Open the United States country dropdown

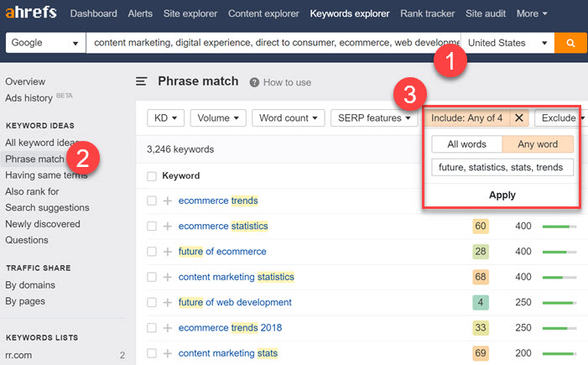pyautogui.click(x=509, y=43)
